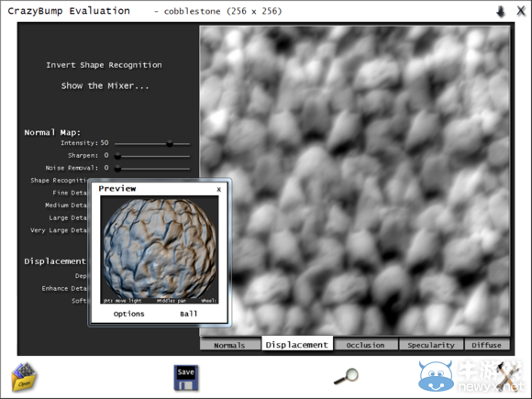Switch to the Normals tab
This screenshot has height=399, width=532.
coord(229,345)
